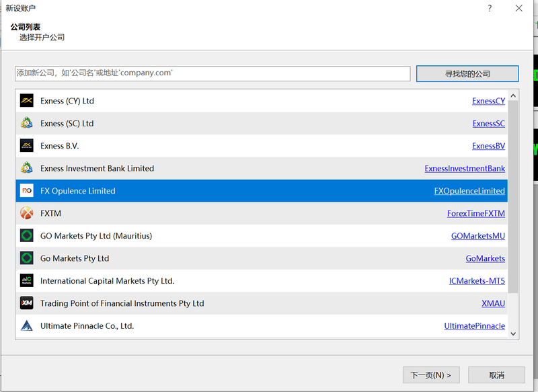Click the Exness B.V. logo icon
Image resolution: width=538 pixels, height=392 pixels.
tap(26, 146)
